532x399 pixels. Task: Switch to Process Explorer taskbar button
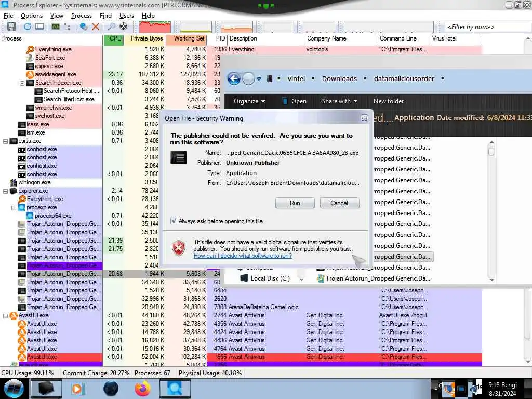(175, 389)
